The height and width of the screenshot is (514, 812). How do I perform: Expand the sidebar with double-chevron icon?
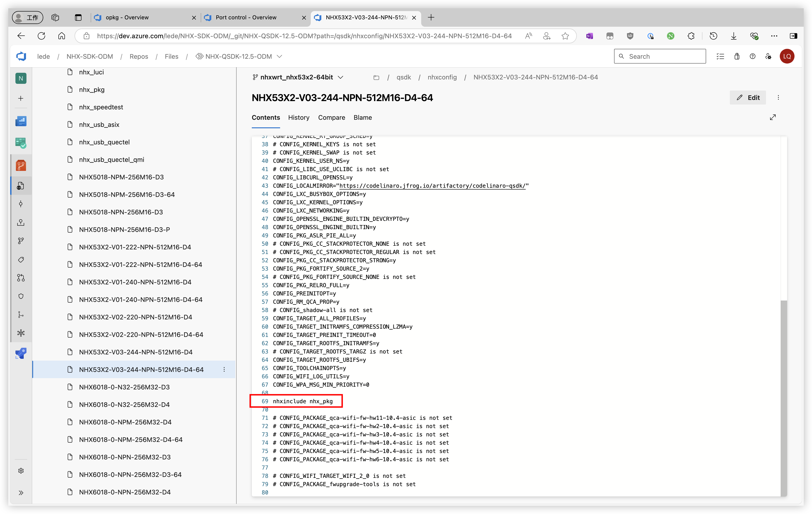pos(21,492)
